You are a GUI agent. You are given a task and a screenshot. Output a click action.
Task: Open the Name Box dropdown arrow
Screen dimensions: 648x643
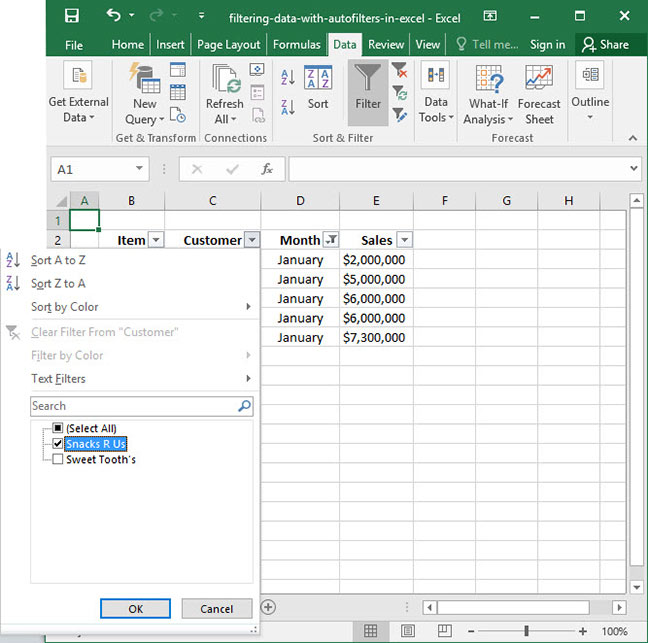pyautogui.click(x=139, y=168)
